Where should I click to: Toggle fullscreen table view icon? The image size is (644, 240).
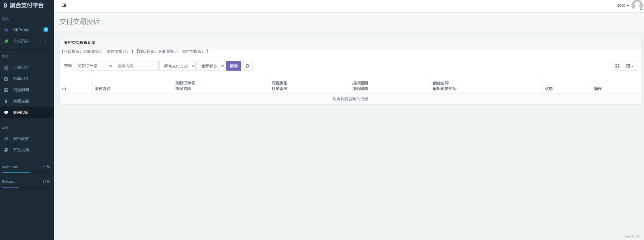tap(617, 66)
